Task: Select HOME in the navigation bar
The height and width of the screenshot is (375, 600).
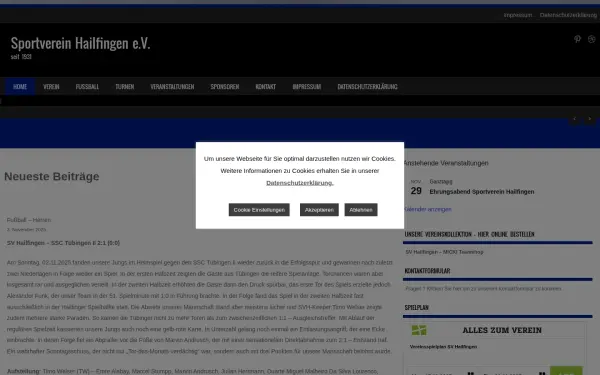Action: [x=20, y=87]
